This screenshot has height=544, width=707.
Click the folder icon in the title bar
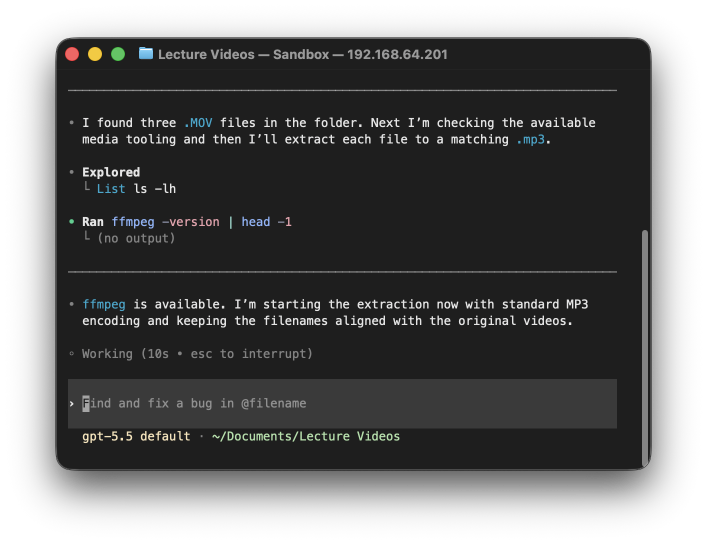point(146,54)
